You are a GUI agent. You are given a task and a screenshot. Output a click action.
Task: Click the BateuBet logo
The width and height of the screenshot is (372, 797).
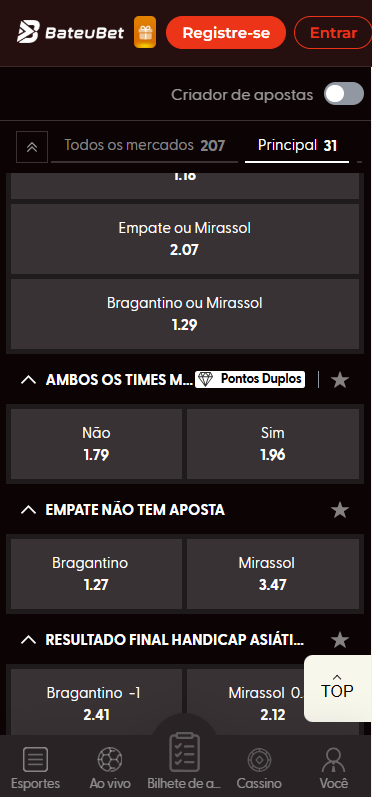tap(71, 33)
